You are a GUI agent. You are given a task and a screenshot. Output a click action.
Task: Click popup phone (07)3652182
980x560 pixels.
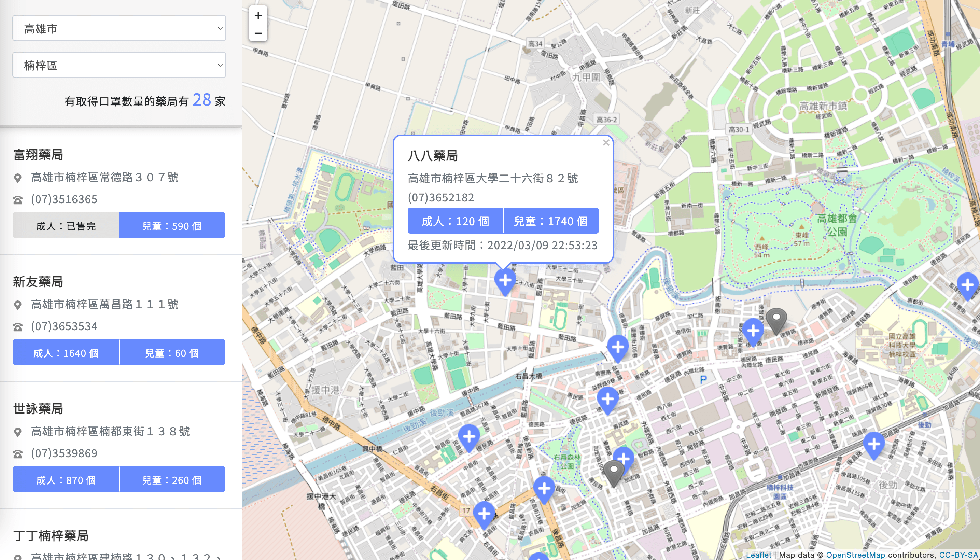pyautogui.click(x=441, y=197)
